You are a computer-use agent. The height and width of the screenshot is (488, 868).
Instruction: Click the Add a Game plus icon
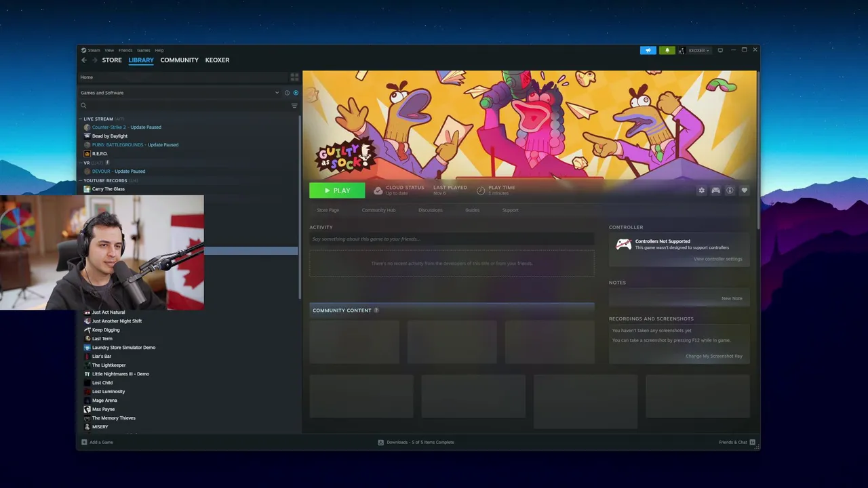84,442
